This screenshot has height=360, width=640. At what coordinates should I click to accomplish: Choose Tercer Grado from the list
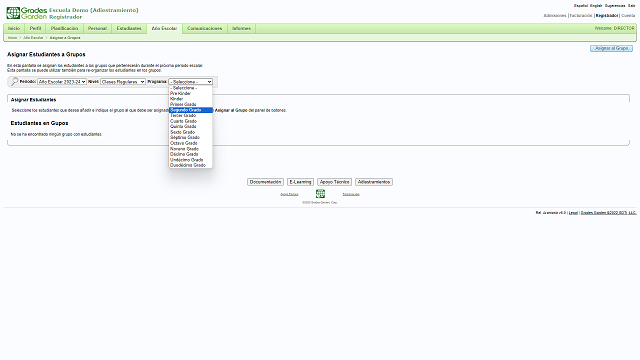click(191, 116)
